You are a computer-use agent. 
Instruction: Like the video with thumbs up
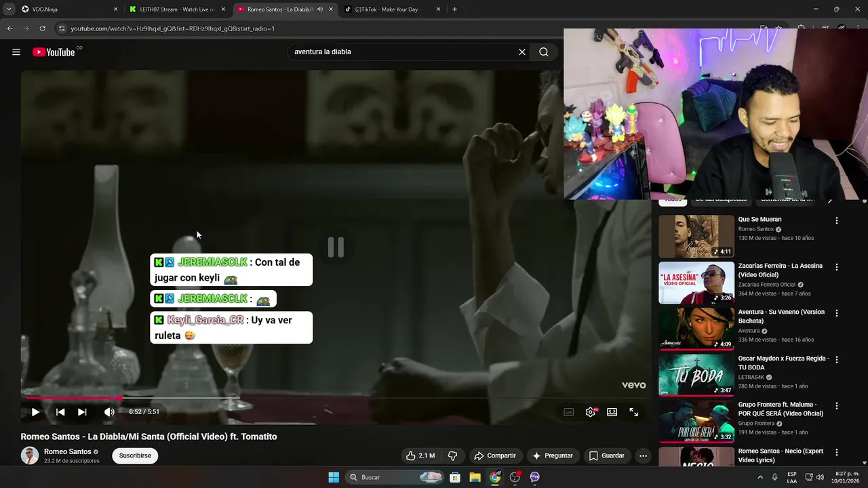420,455
